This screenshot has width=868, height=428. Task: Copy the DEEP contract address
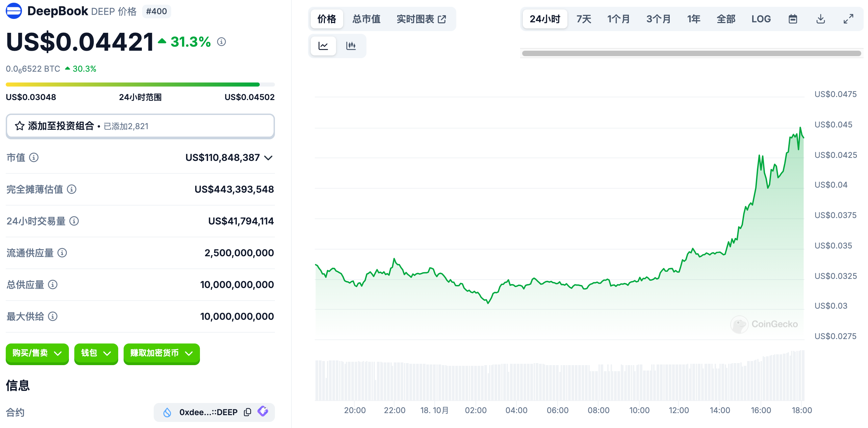point(248,412)
